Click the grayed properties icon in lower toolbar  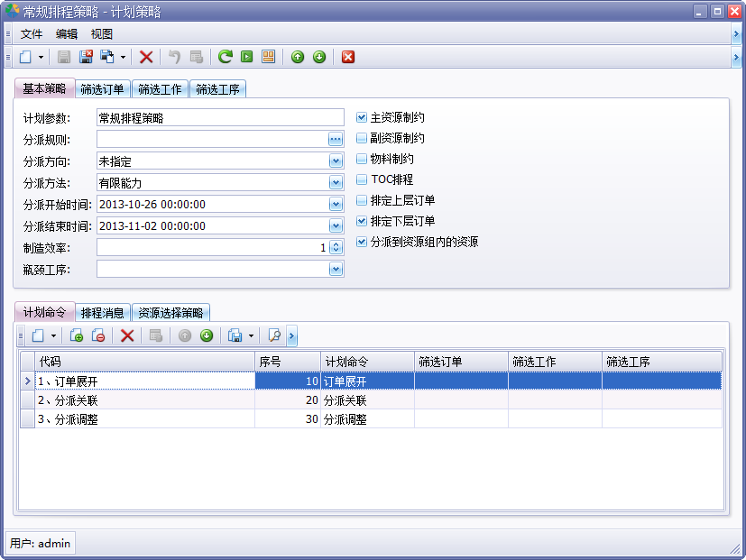(155, 335)
